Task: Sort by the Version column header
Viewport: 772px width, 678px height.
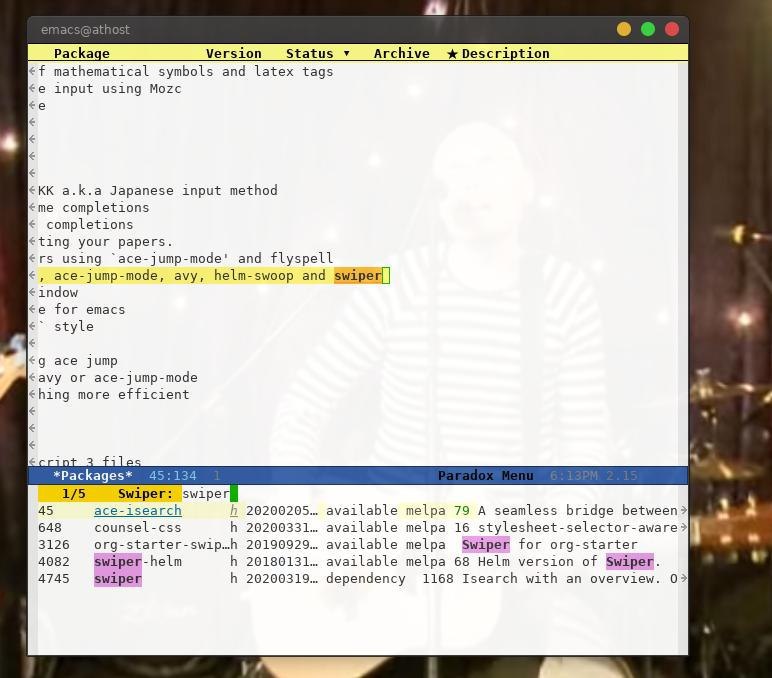Action: 233,53
